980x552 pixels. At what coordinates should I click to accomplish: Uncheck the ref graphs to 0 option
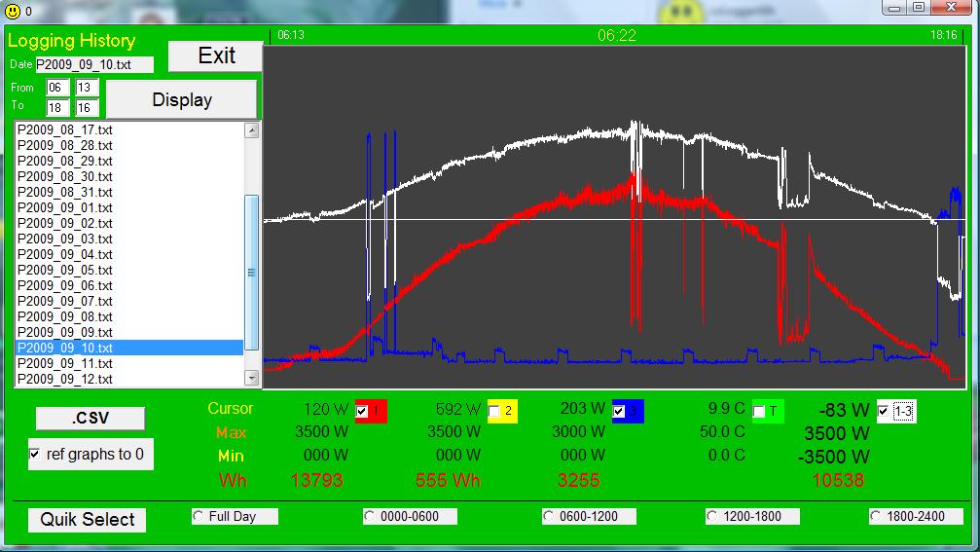[35, 454]
